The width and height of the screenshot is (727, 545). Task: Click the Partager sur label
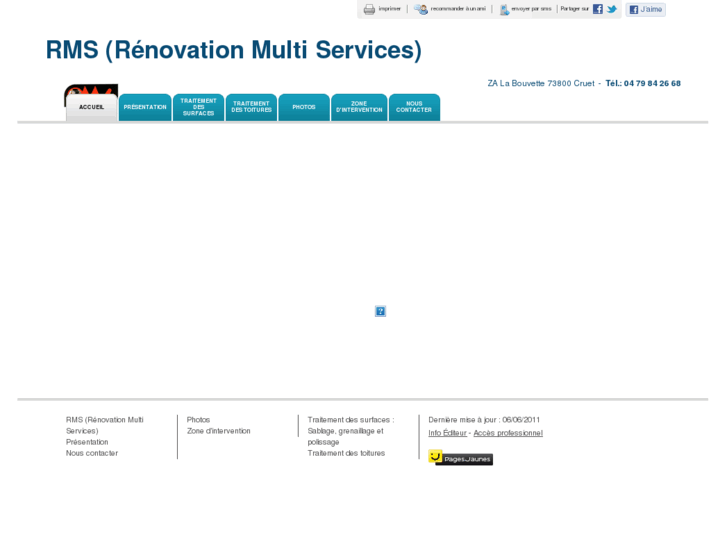tap(574, 9)
